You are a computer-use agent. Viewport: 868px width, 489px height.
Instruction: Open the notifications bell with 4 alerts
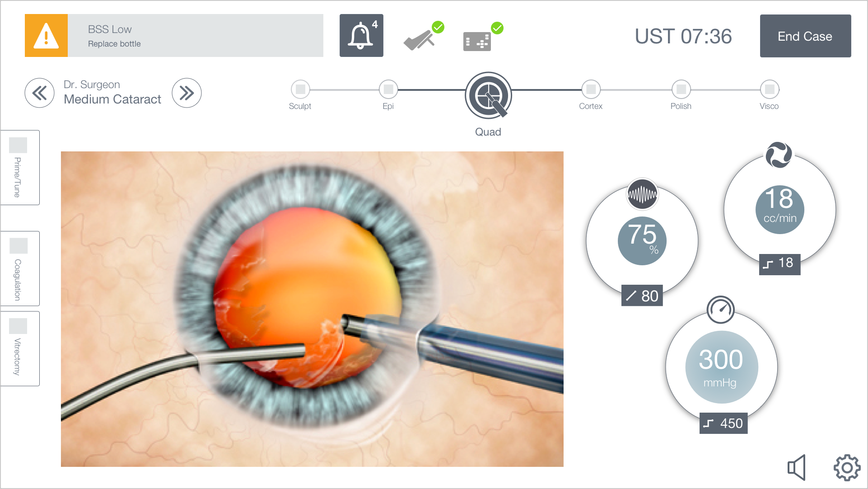[x=361, y=35]
